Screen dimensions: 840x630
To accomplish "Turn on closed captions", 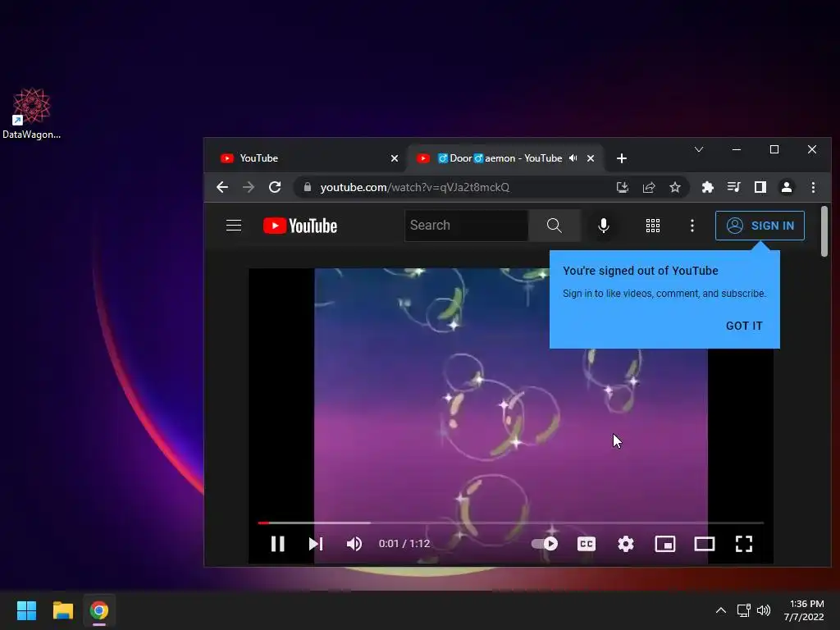I will (x=586, y=544).
